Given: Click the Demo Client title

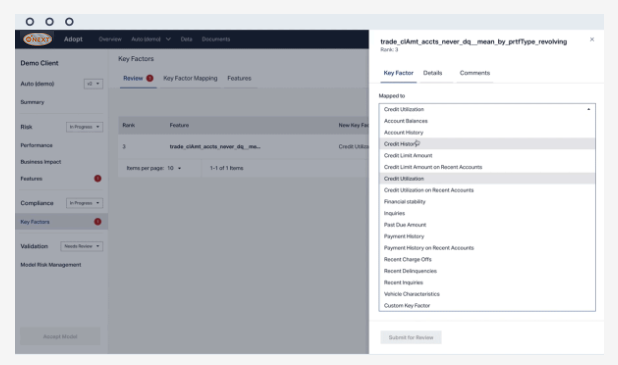Looking at the screenshot, I should 39,63.
